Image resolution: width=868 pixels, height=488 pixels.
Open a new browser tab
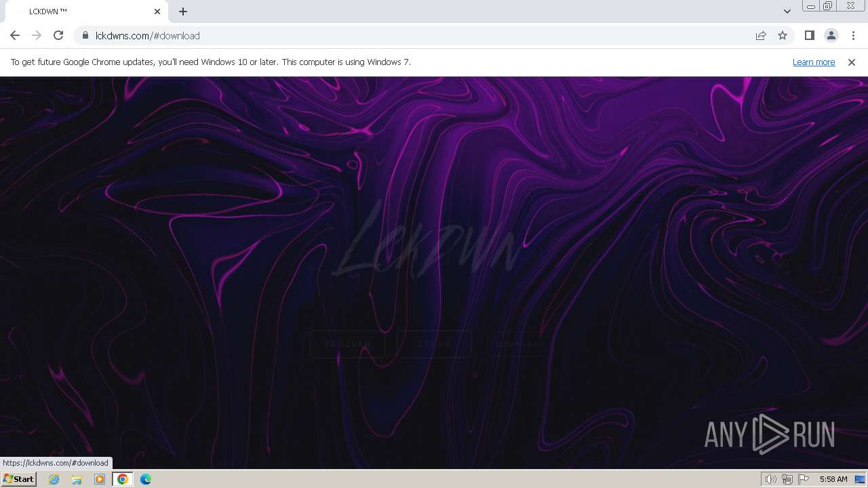[x=183, y=12]
